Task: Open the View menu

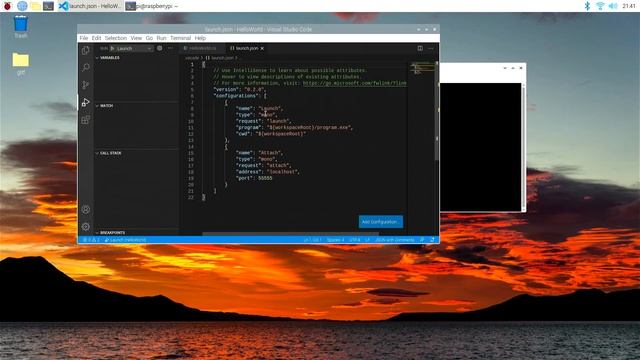Action: coord(136,38)
